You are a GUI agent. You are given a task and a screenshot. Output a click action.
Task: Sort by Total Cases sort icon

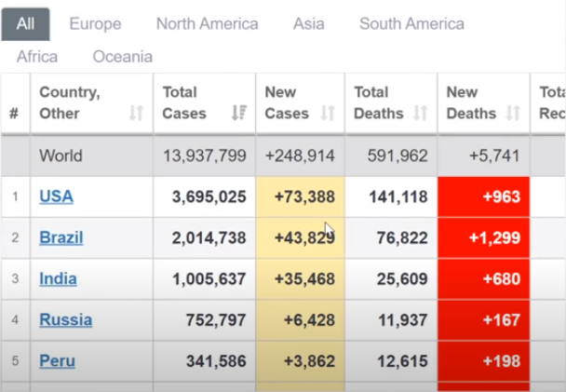pos(239,113)
